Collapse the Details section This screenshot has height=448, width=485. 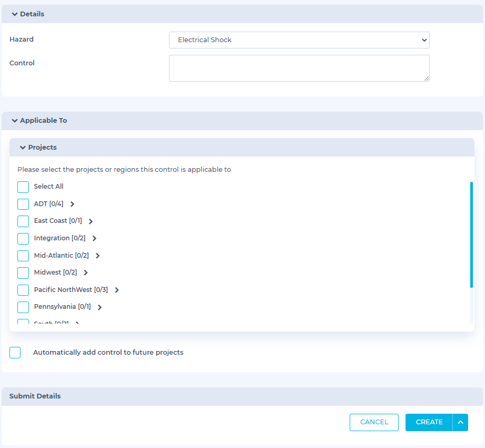pyautogui.click(x=15, y=14)
